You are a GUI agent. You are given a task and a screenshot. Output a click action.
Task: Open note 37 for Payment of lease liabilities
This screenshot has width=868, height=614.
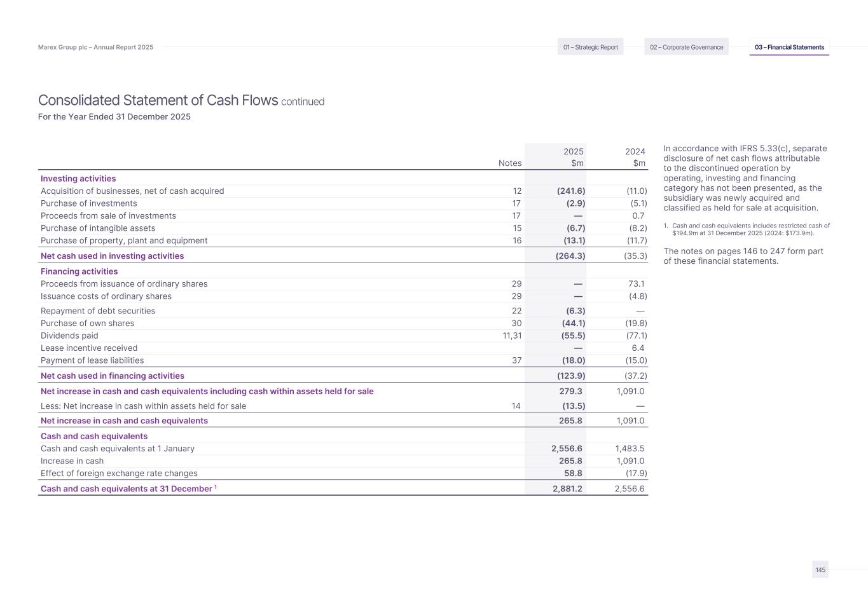click(517, 360)
